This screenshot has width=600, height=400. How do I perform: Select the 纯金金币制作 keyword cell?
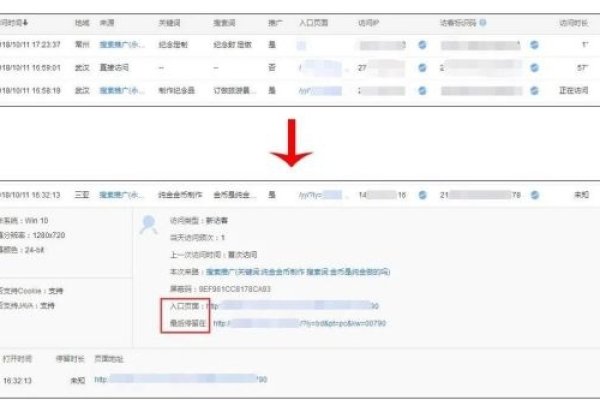[x=180, y=195]
